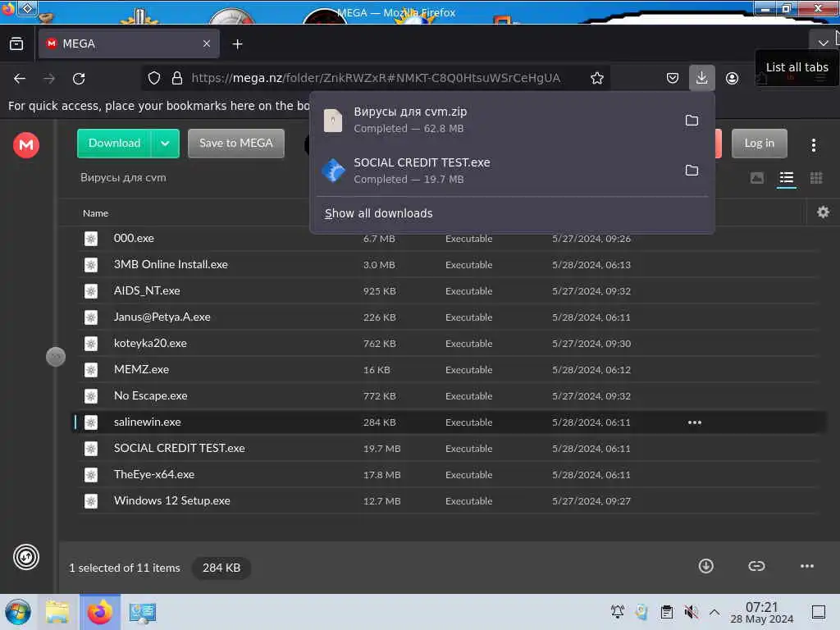Open Windows Start menu orb

coord(18,612)
